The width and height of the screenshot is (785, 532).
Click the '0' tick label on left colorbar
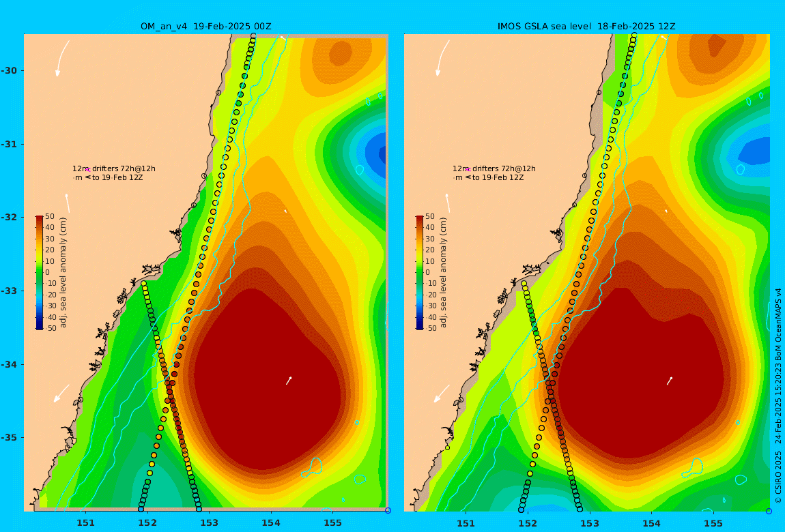pos(48,273)
